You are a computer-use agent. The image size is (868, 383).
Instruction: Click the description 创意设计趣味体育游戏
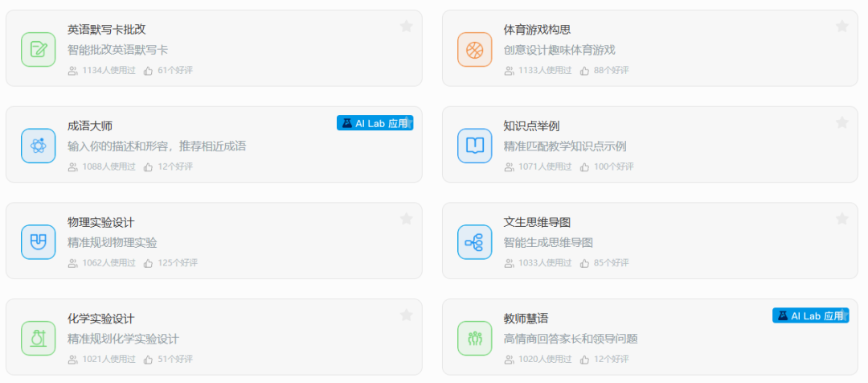(x=559, y=50)
